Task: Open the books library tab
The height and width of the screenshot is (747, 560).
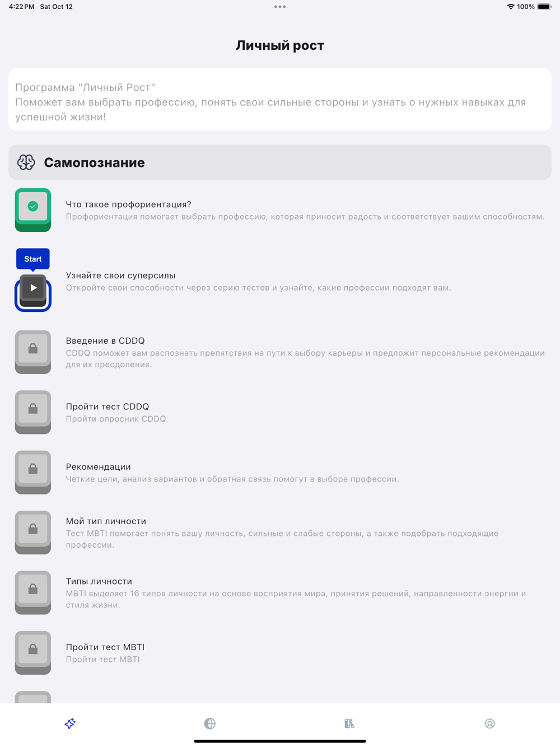Action: pos(349,723)
